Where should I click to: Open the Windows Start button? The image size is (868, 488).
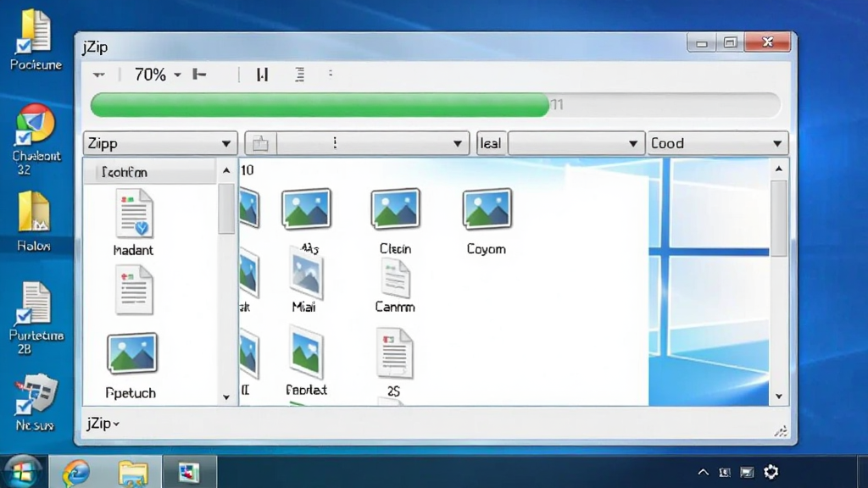tap(22, 473)
